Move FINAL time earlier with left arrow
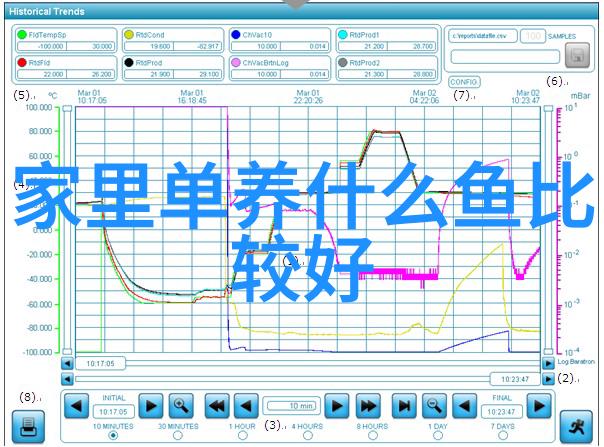Screen dimensions: 604x447 pos(464,406)
